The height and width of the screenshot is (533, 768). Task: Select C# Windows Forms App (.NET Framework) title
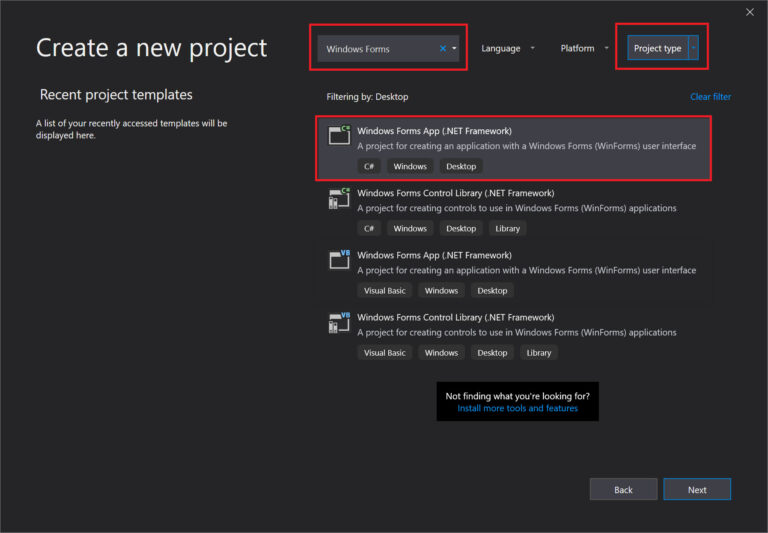click(x=434, y=131)
